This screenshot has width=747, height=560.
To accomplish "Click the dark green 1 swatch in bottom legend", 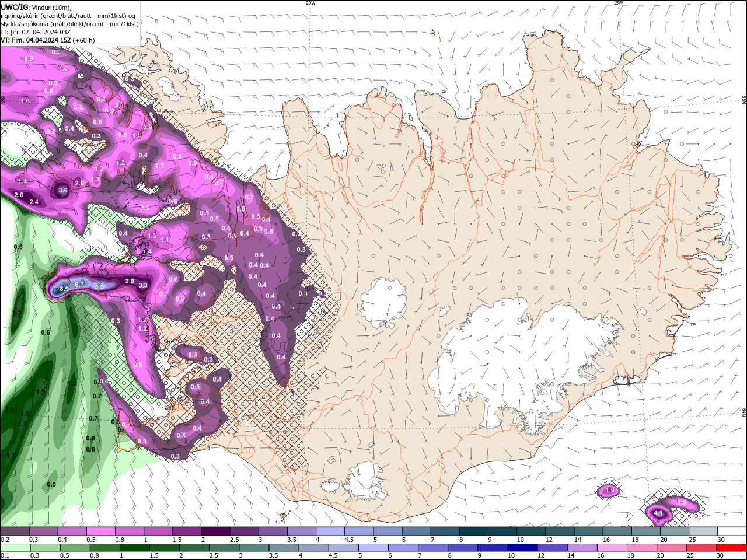I will pyautogui.click(x=134, y=548).
